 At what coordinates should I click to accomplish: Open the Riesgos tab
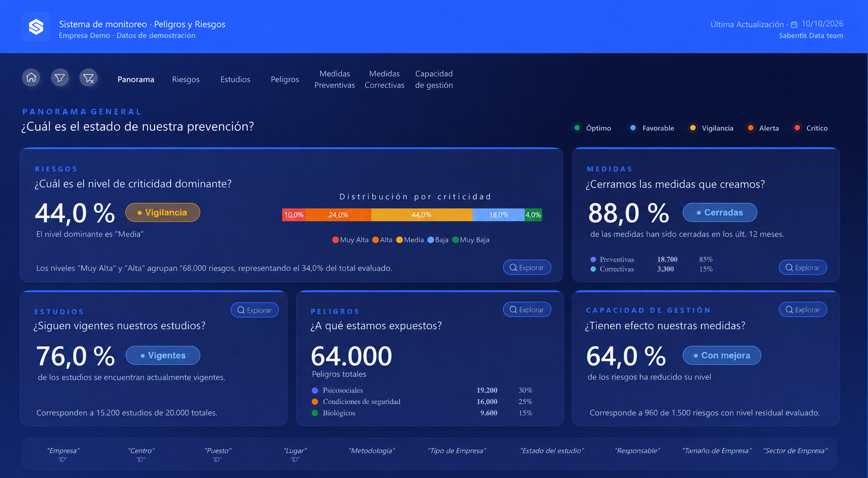pos(186,79)
